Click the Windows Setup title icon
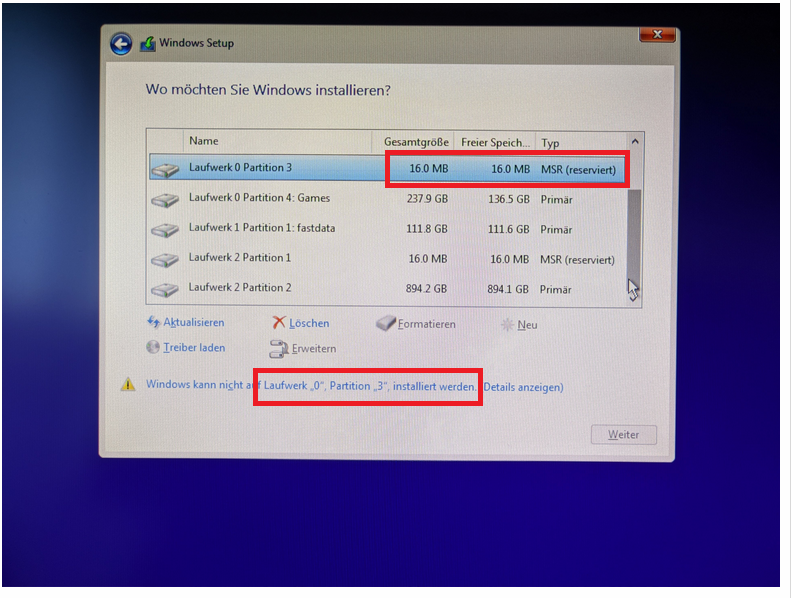Screen dimensions: 791x598 [147, 44]
